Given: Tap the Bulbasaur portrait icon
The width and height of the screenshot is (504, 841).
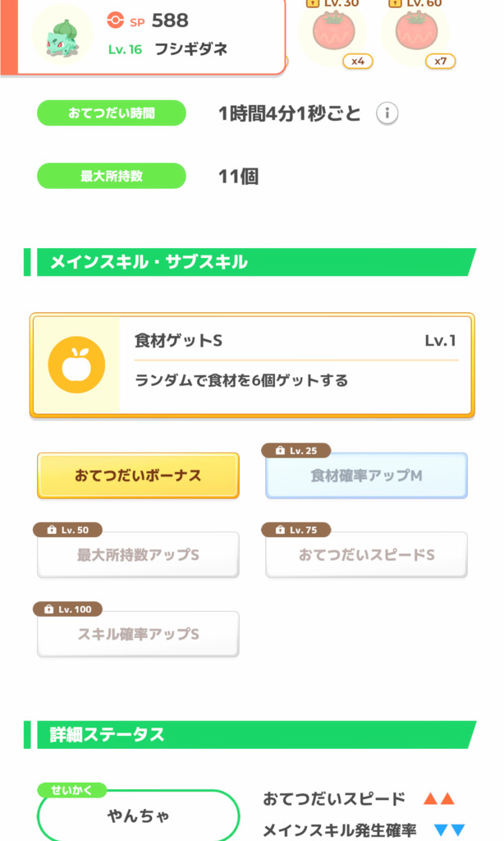Looking at the screenshot, I should [62, 35].
